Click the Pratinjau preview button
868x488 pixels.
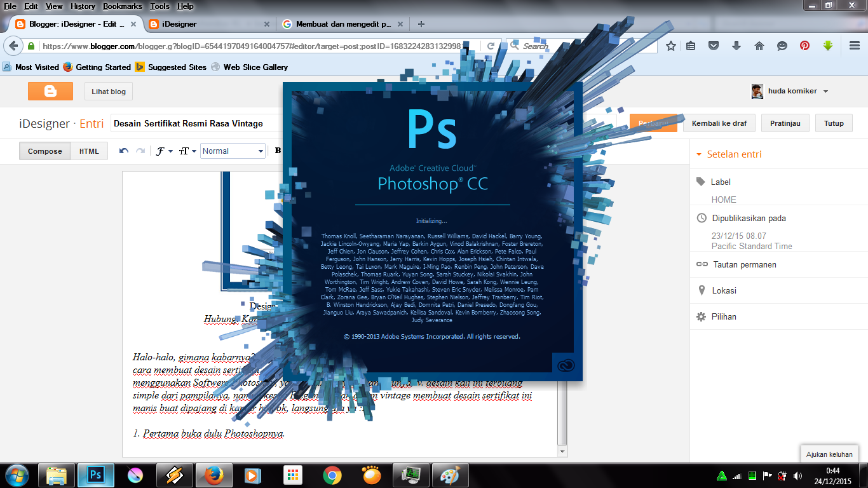pyautogui.click(x=785, y=123)
